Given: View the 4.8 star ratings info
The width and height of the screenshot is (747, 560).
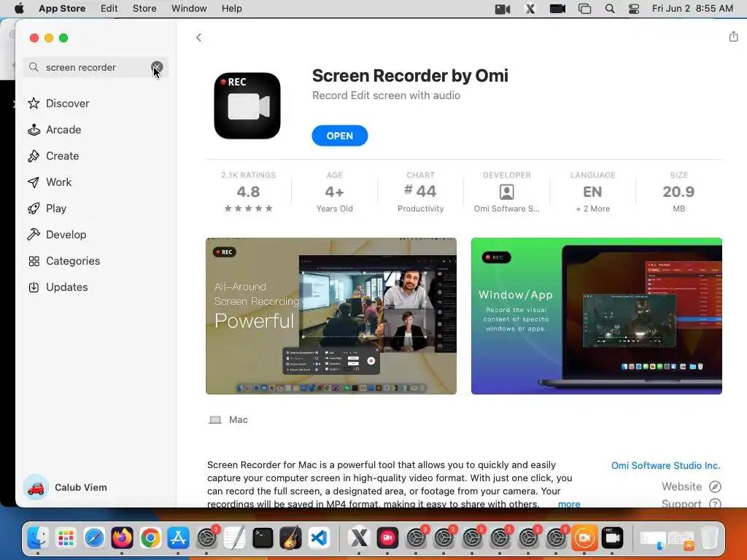Looking at the screenshot, I should pyautogui.click(x=248, y=192).
